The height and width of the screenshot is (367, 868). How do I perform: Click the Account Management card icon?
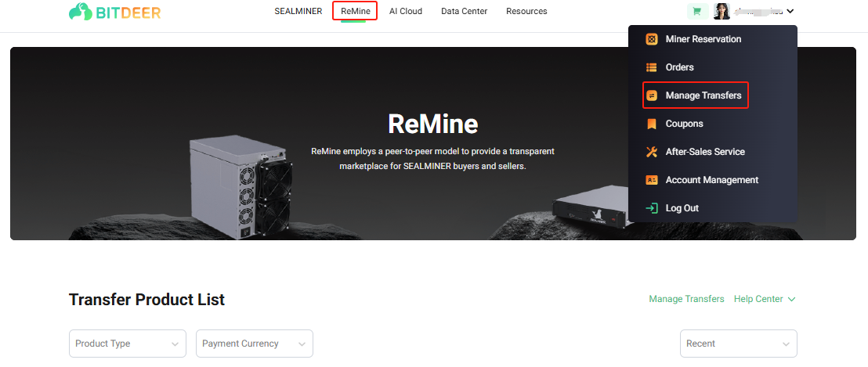point(652,180)
